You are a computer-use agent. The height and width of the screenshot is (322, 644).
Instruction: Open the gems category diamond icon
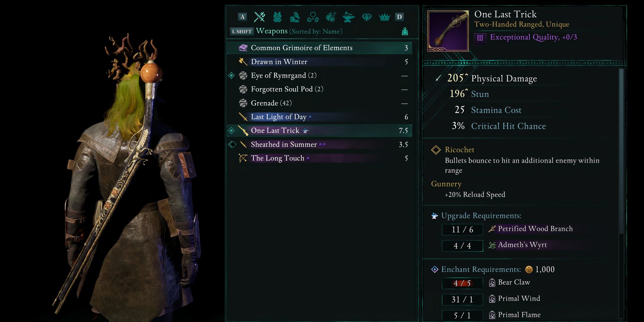point(366,17)
